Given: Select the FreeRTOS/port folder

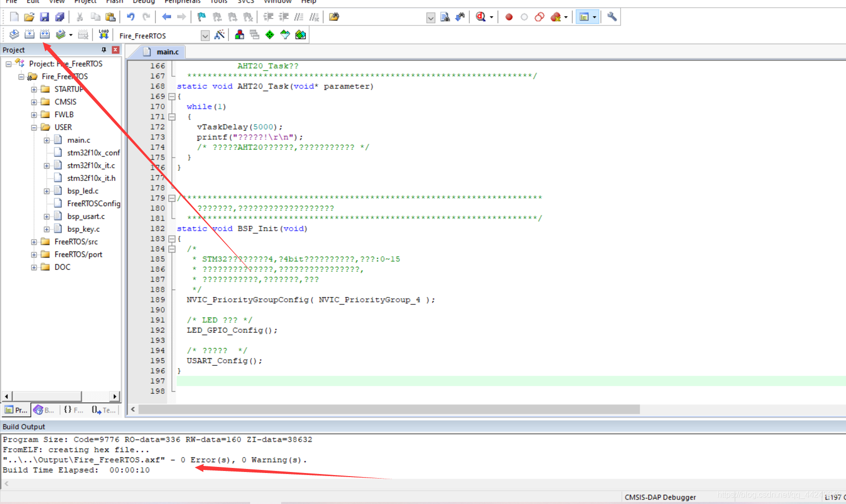Looking at the screenshot, I should [78, 255].
